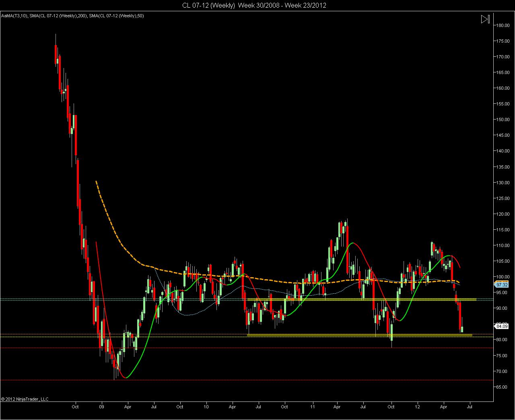Viewport: 515px width, 420px height.
Task: Click the 155.00 price axis label
Action: [502, 104]
